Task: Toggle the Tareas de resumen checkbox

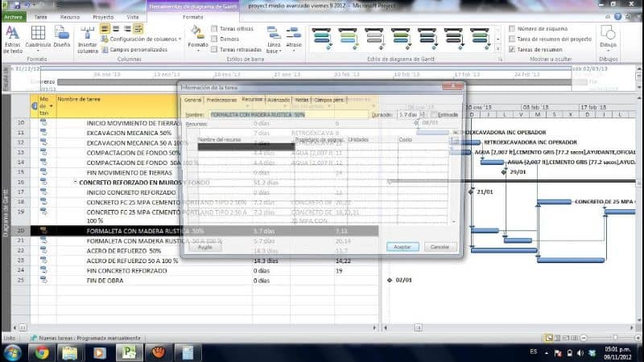Action: (512, 49)
